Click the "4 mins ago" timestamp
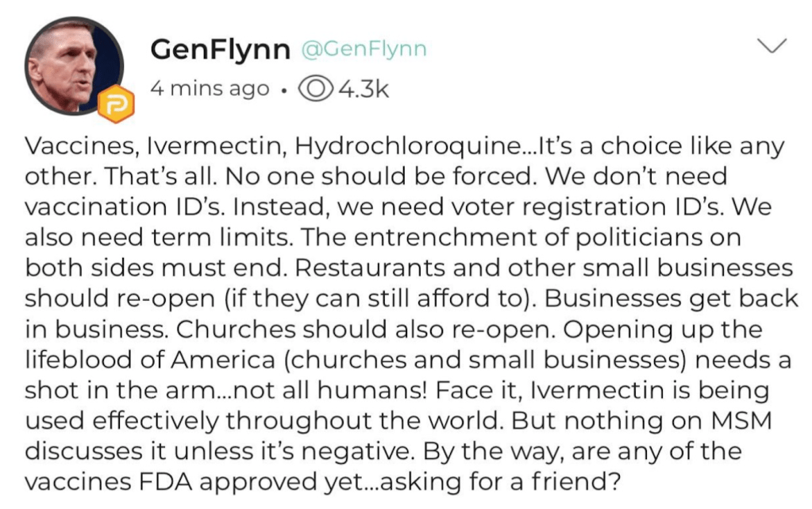The height and width of the screenshot is (509, 812). [209, 89]
